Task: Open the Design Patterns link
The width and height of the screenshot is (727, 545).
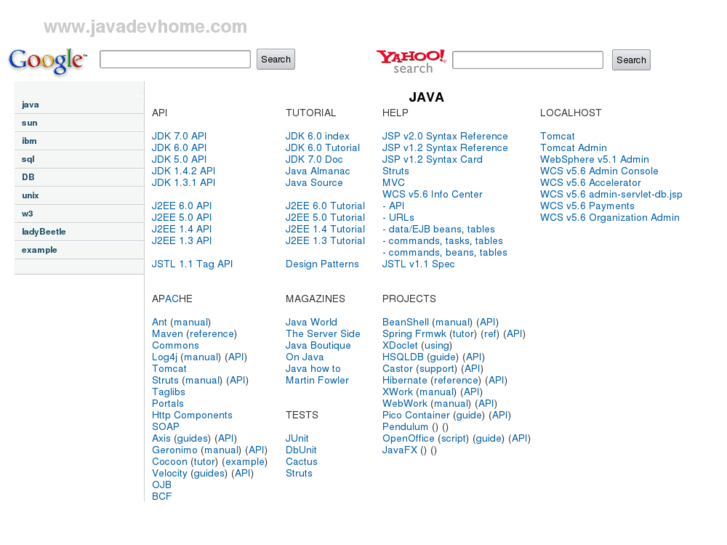Action: click(x=322, y=264)
